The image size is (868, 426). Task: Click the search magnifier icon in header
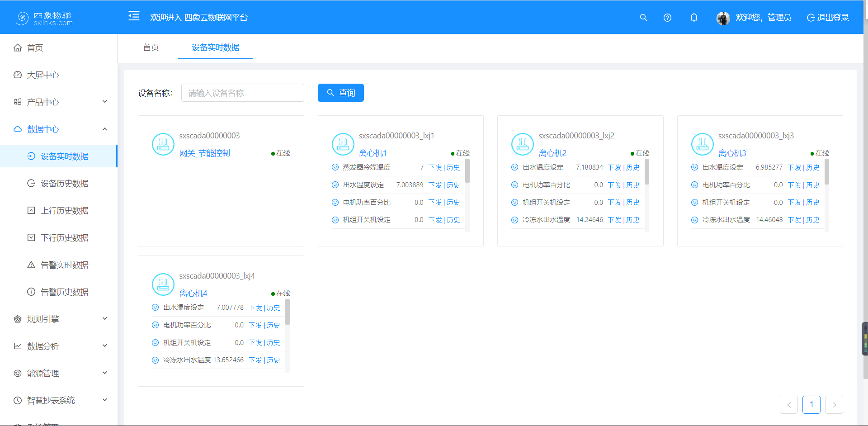point(643,18)
